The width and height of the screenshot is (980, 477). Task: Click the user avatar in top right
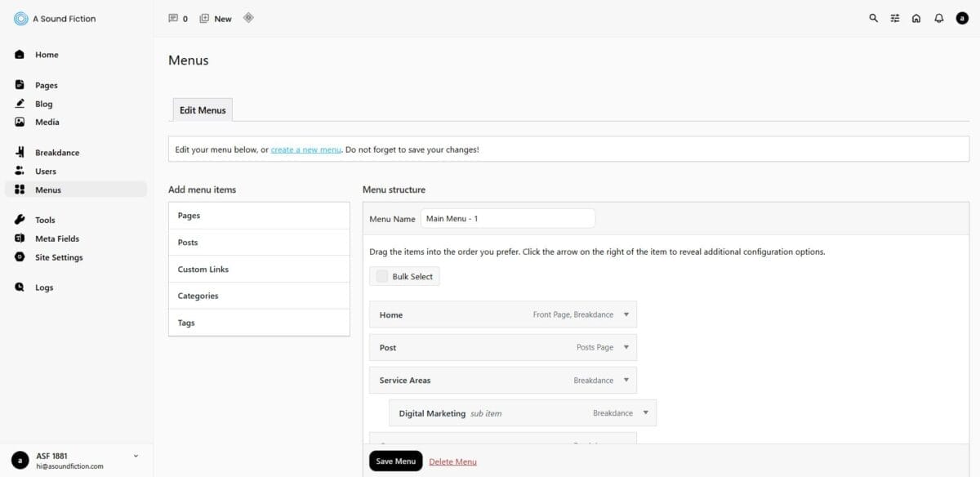[x=962, y=18]
